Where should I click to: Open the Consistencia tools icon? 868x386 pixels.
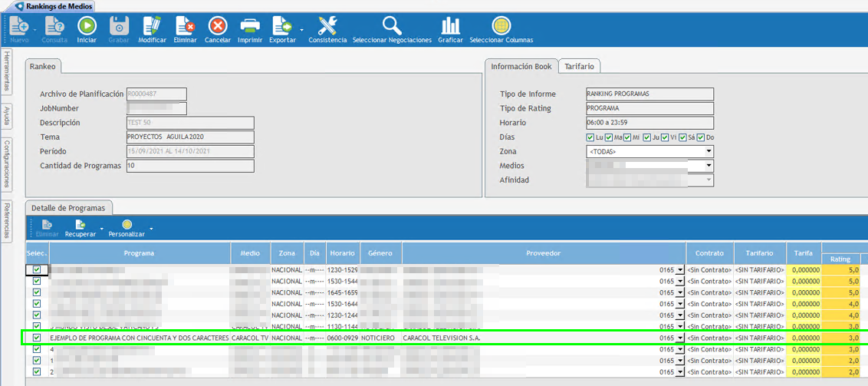coord(327,25)
